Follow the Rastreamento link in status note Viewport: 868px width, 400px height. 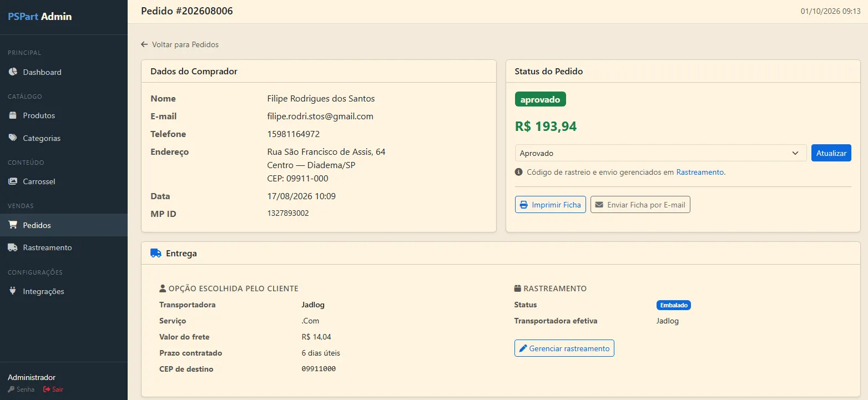tap(700, 172)
